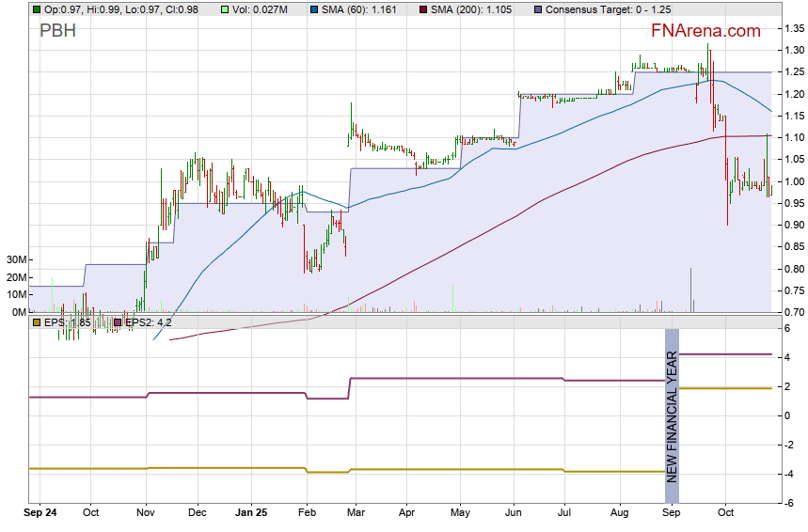Click the 0.70 price axis label

click(793, 312)
